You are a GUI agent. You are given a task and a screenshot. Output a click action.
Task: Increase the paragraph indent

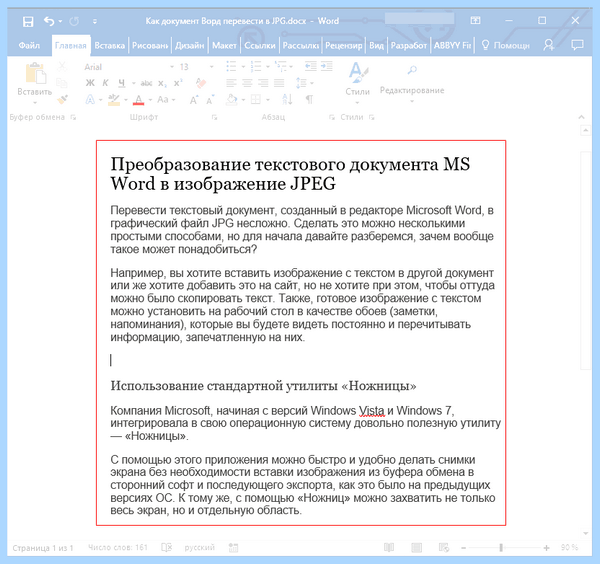(x=327, y=67)
